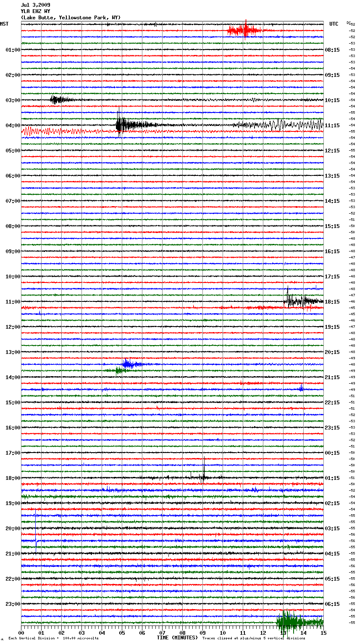This screenshot has width=357, height=644.
Task: Click the date label Jul 3,2009
Action: click(35, 5)
